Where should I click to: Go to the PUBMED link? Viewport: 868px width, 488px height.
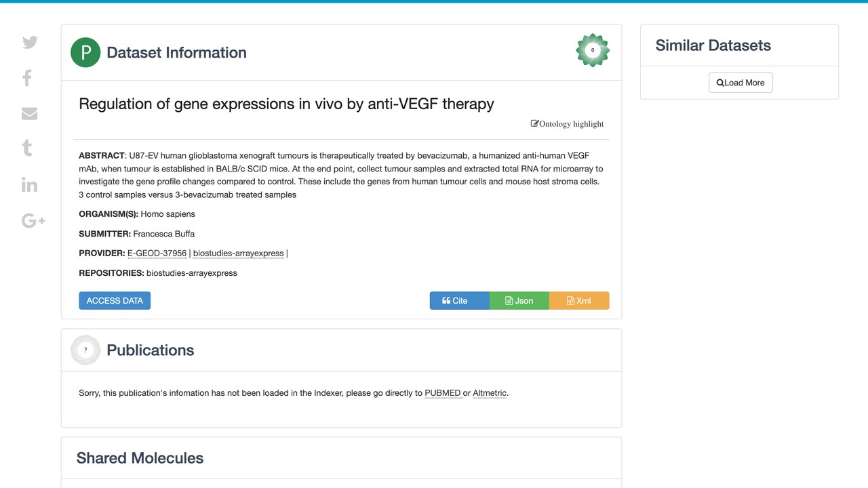point(443,393)
